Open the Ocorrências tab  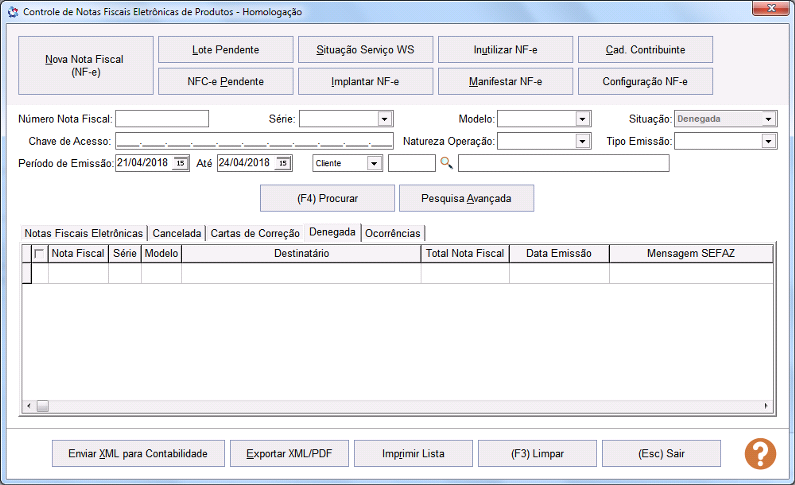click(x=393, y=233)
